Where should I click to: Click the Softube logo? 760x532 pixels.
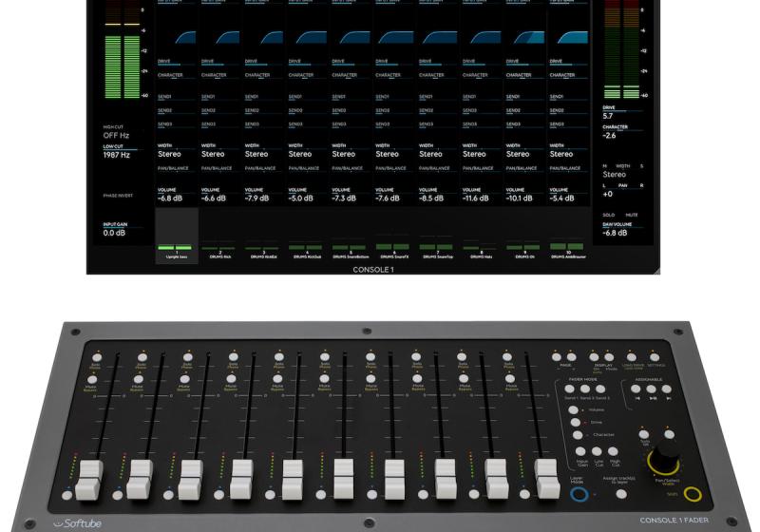[78, 523]
